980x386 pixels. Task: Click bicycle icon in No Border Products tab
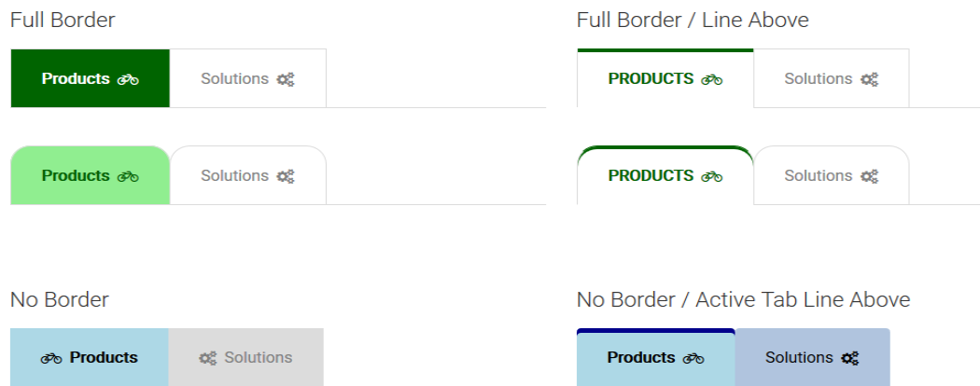pos(51,358)
